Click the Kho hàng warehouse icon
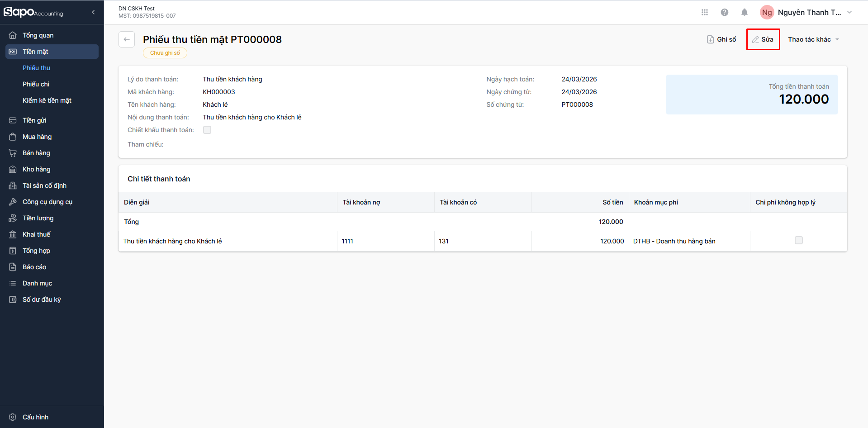 [13, 169]
